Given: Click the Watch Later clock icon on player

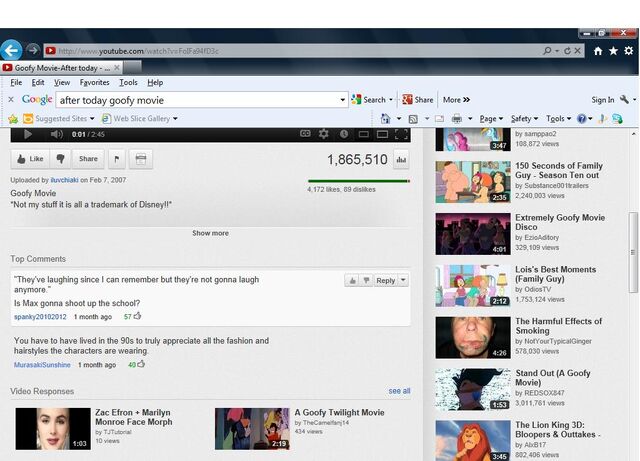Looking at the screenshot, I should tap(344, 134).
